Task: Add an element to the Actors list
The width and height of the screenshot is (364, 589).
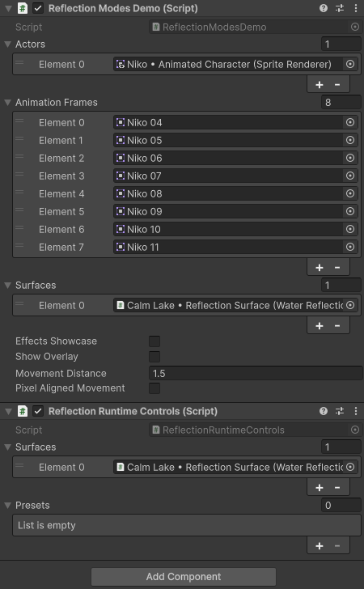Action: tap(320, 84)
